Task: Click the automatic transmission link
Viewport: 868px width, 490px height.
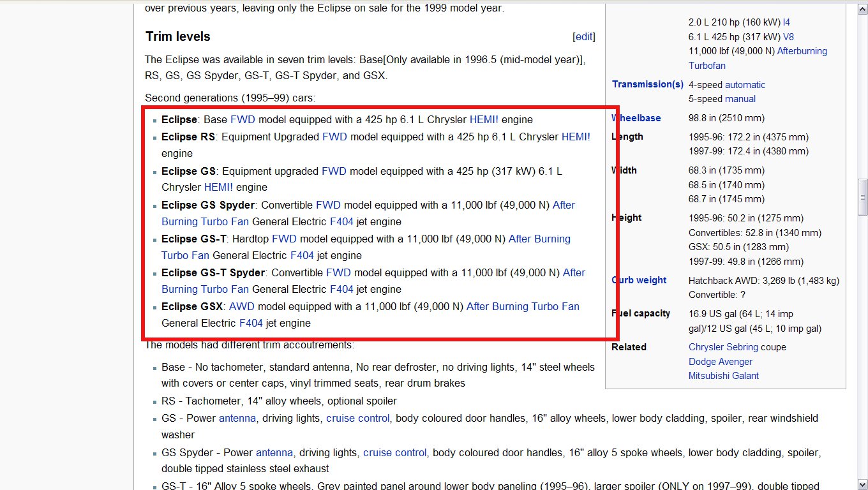Action: coord(745,85)
